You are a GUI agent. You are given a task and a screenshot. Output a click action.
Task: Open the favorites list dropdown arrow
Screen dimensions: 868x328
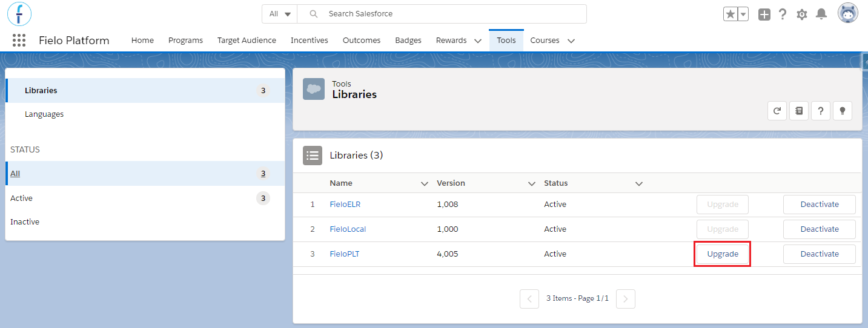[743, 14]
